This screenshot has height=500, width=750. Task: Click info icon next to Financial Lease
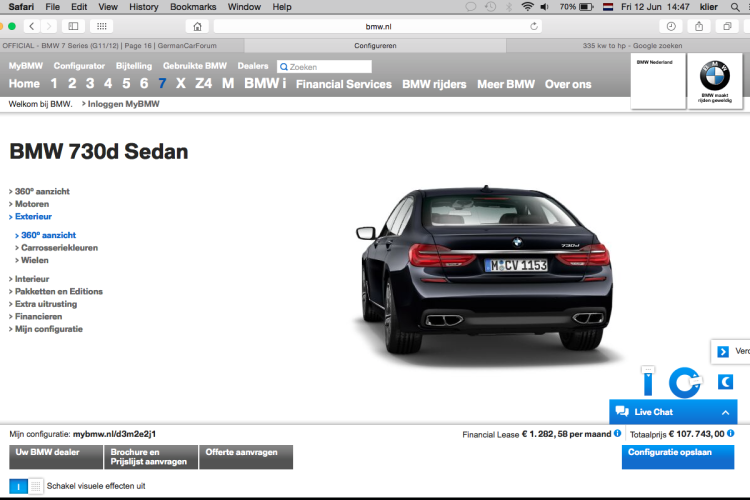[x=618, y=433]
